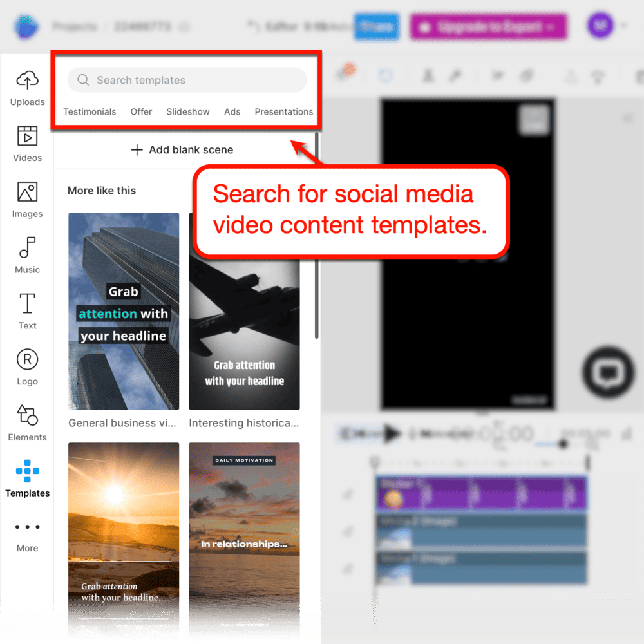
Task: View Slideshow templates
Action: pyautogui.click(x=187, y=111)
